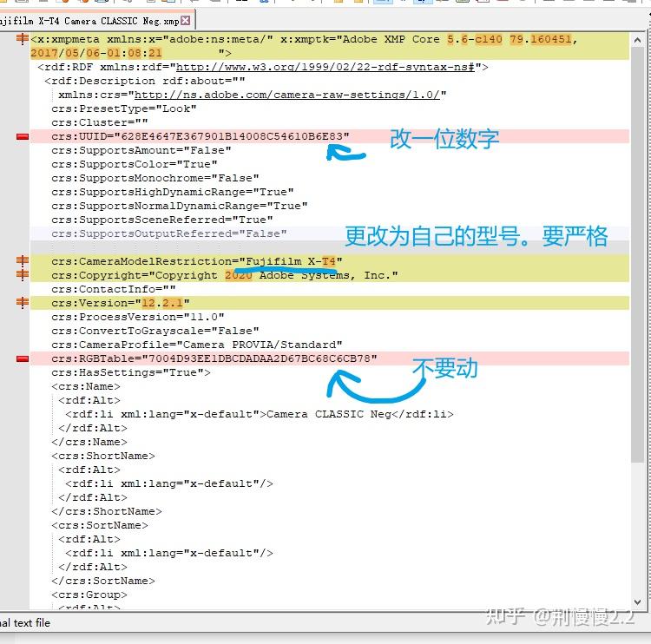Click the 2017/05/06-01:08:21 timestamp line
Image resolution: width=651 pixels, height=644 pixels.
tap(131, 53)
